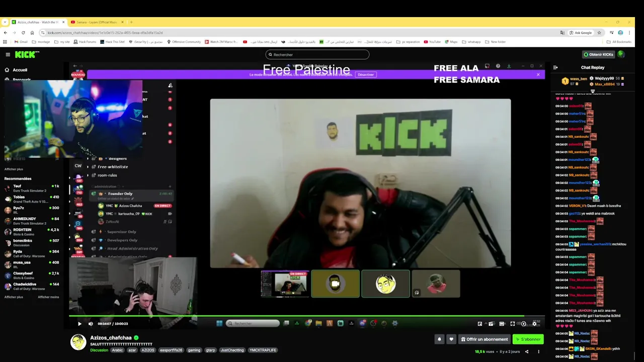
Task: Open recommended channel Chadwicklive
Action: [32, 286]
